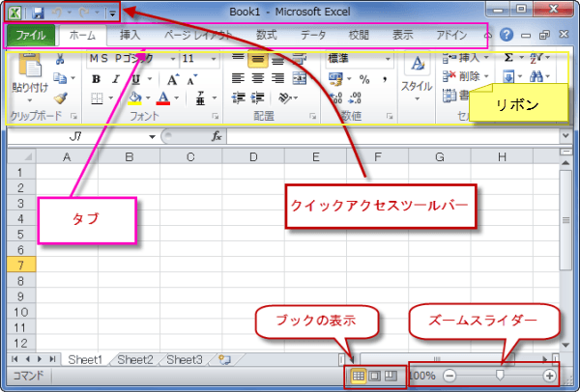580x392 pixels.
Task: Click the insert function fx button
Action: coord(217,136)
